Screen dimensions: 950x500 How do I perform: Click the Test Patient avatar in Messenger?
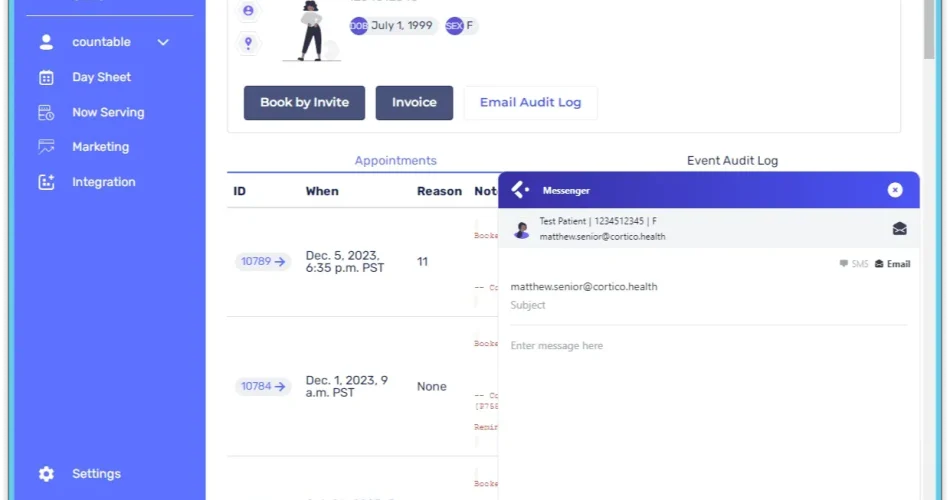coord(521,230)
